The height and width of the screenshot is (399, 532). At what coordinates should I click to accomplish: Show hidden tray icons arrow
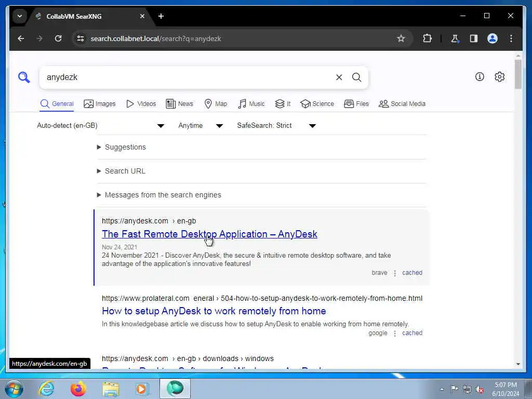click(x=442, y=389)
